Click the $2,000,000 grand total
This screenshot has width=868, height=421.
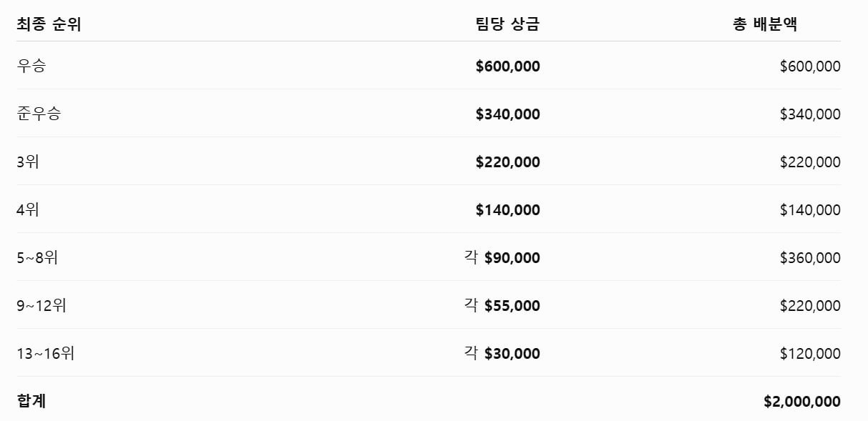pos(802,402)
